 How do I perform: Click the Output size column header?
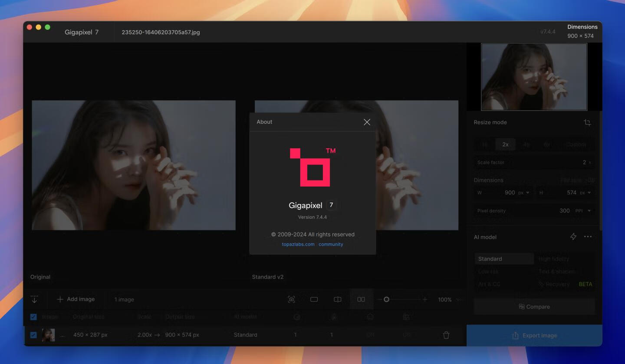point(180,317)
